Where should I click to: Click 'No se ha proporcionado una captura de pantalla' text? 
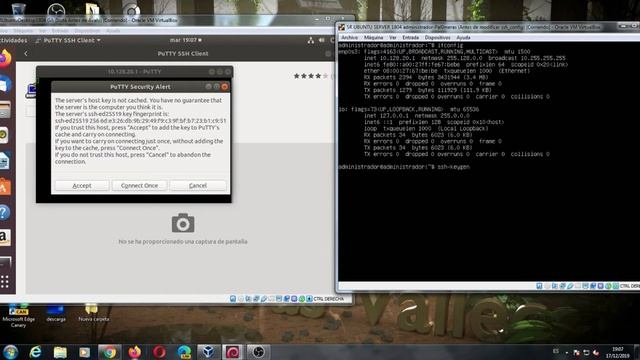coord(183,242)
